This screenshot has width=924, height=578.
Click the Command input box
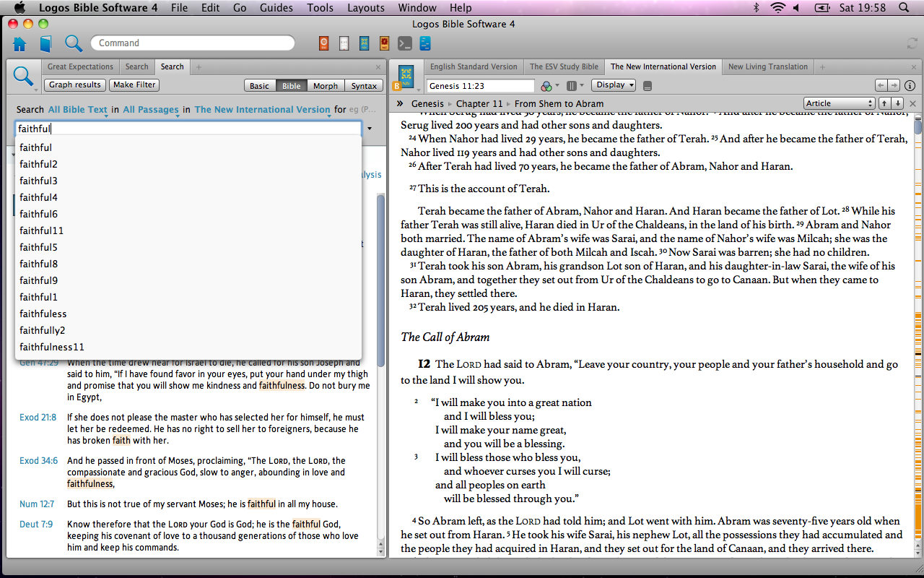click(193, 43)
